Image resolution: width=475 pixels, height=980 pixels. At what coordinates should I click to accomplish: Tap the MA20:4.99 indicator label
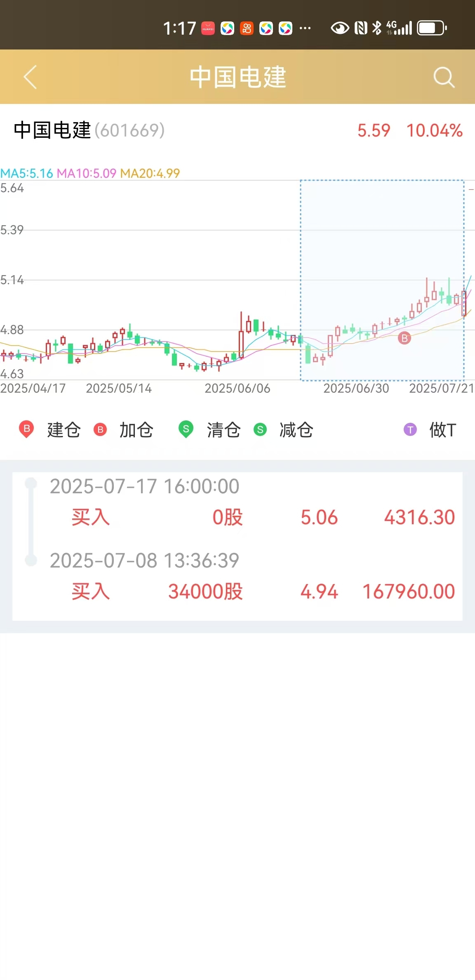click(150, 173)
